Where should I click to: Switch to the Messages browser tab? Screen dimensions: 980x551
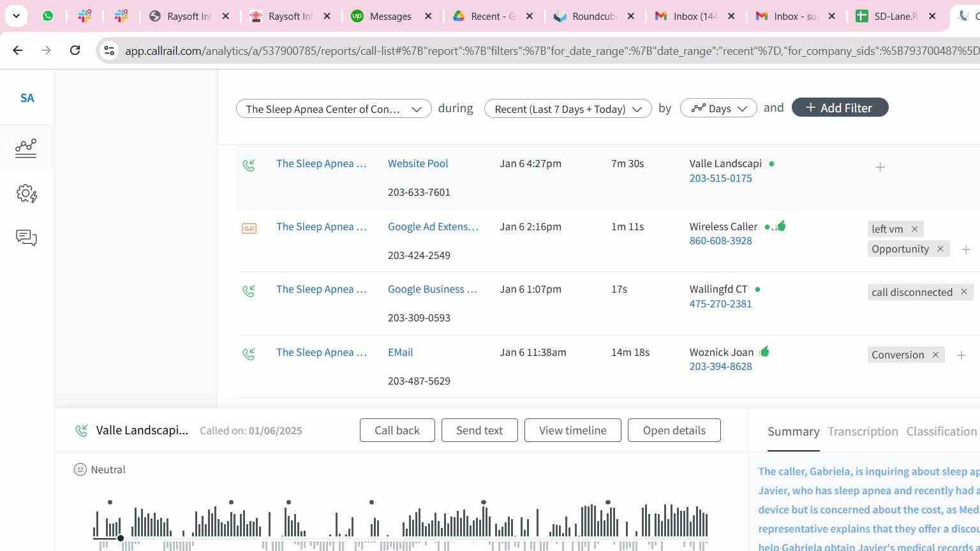[390, 16]
